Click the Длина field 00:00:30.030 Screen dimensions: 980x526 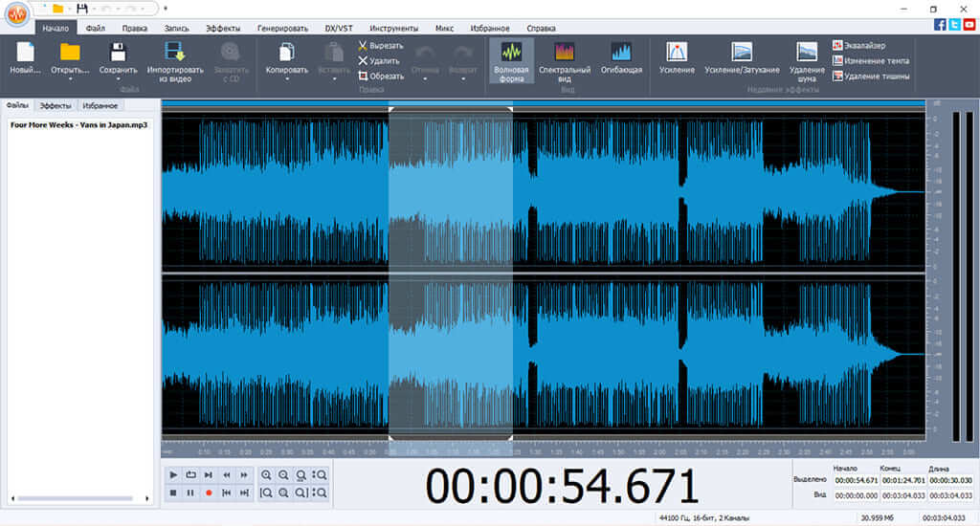coord(950,480)
